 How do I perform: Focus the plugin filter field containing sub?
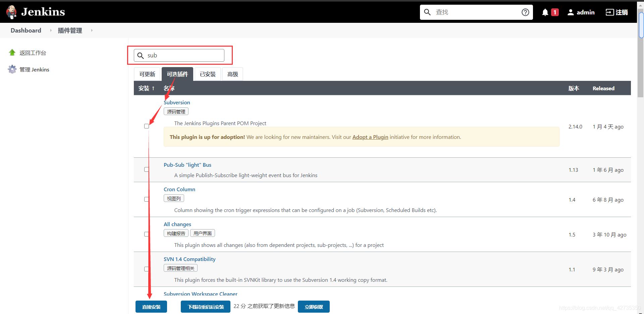(179, 55)
